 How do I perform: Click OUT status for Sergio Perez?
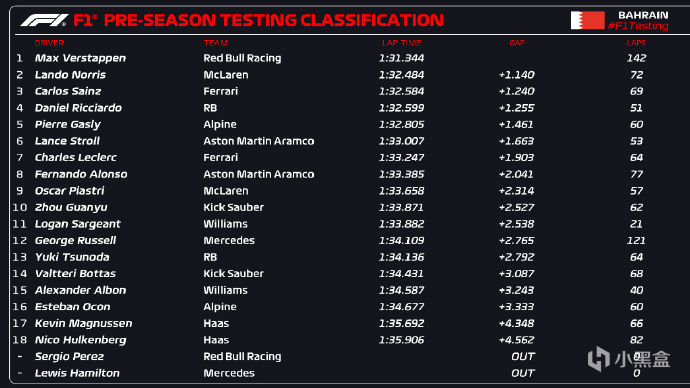click(523, 356)
